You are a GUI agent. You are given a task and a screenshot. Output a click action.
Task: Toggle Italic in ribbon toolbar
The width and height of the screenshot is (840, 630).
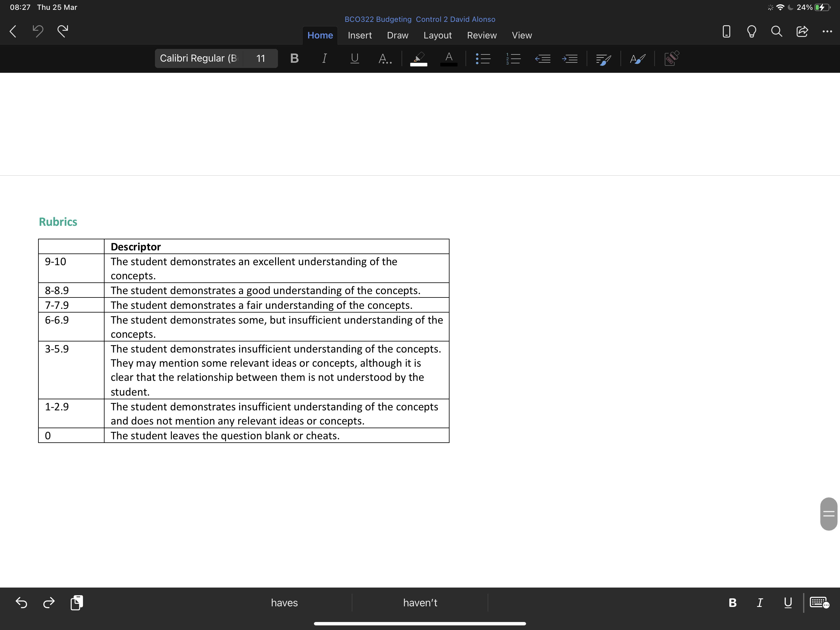[324, 58]
